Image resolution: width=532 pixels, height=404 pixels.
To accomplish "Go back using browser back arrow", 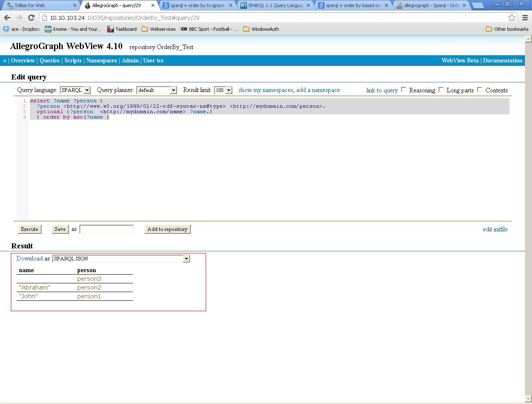I will point(7,17).
